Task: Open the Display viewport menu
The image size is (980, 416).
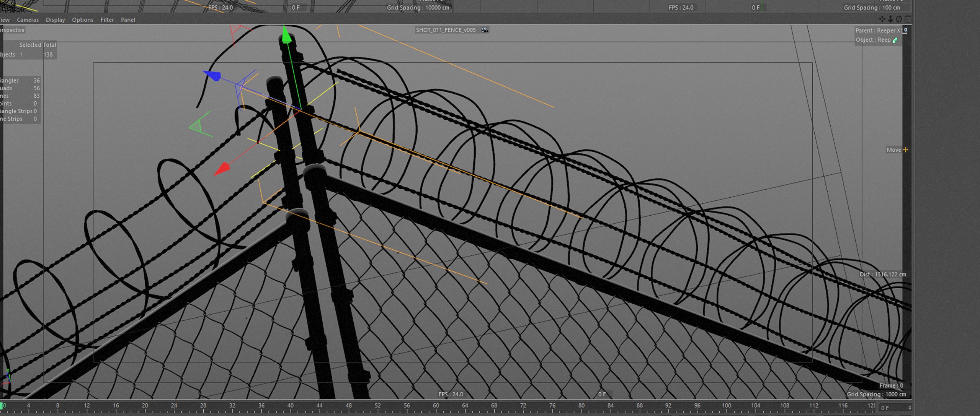Action: [56, 20]
